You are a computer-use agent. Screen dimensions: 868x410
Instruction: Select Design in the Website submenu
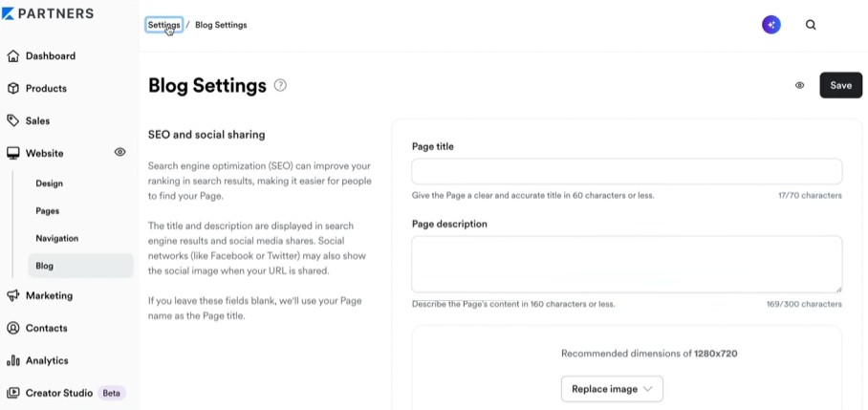(x=50, y=183)
